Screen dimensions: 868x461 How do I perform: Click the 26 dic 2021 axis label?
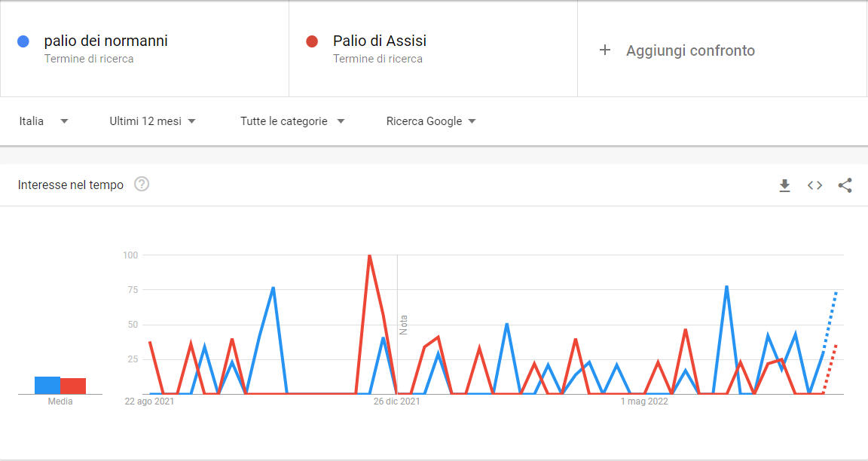coord(396,401)
